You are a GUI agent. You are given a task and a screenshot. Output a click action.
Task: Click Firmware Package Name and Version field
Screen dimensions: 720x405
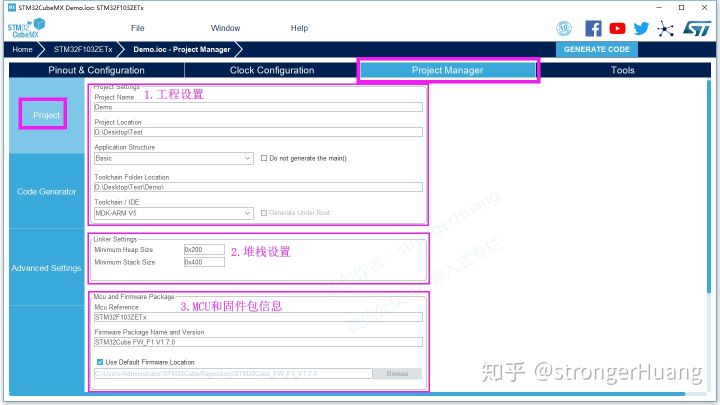click(x=258, y=342)
